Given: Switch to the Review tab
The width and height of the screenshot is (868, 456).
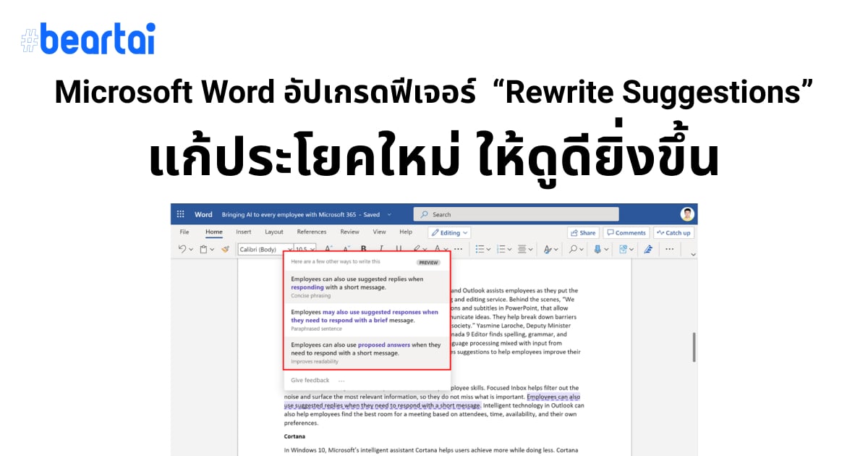Looking at the screenshot, I should [350, 232].
